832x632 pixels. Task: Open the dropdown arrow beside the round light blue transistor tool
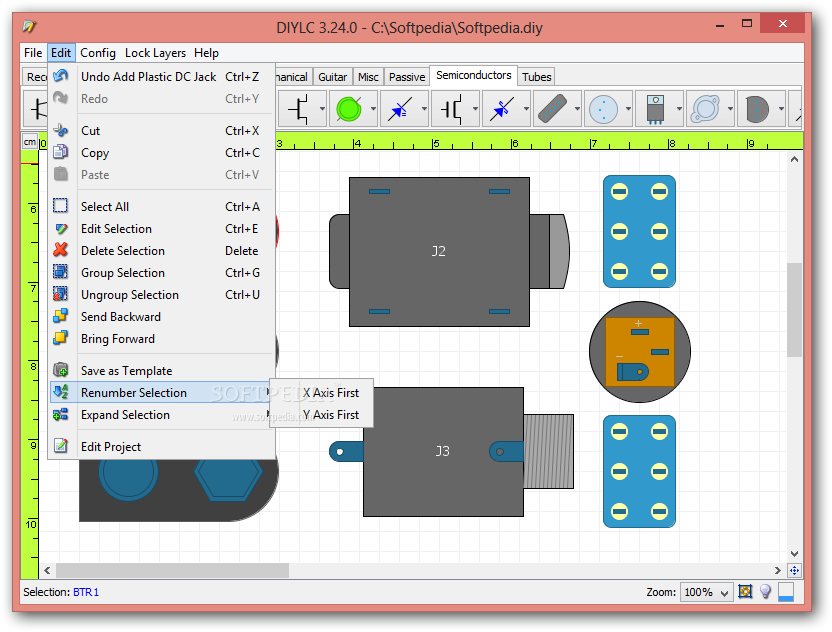click(628, 109)
